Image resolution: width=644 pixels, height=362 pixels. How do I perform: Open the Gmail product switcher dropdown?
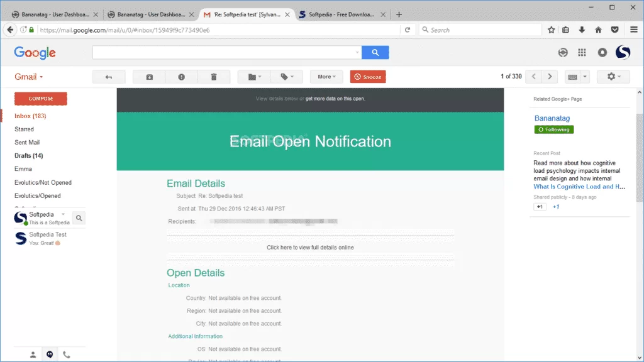coord(29,77)
